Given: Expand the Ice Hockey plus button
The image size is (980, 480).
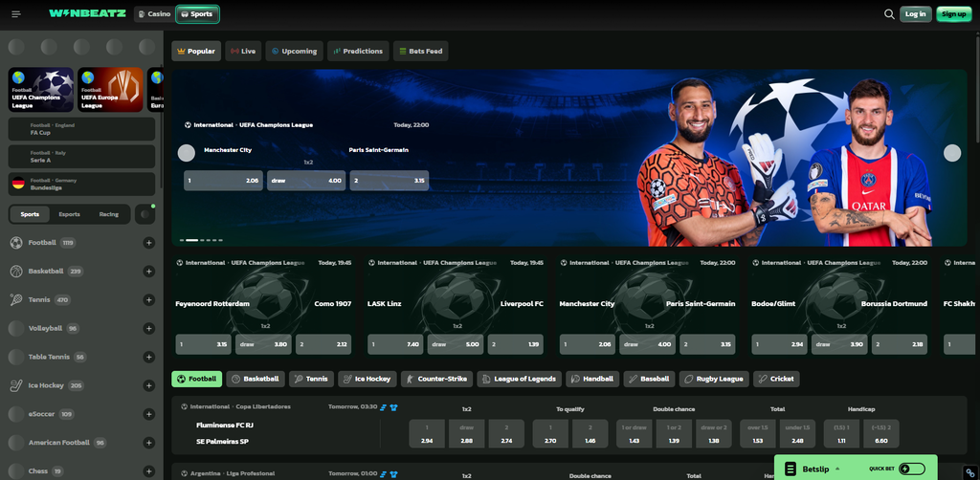Looking at the screenshot, I should pyautogui.click(x=148, y=385).
